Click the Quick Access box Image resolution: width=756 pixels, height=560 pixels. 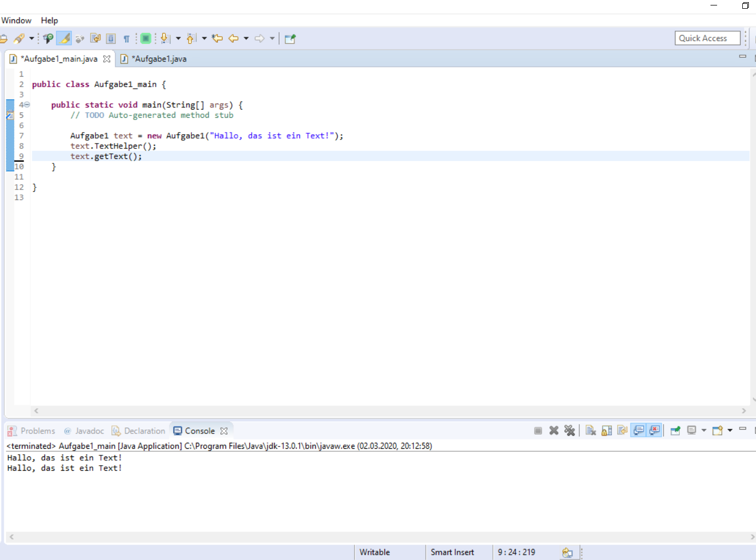coord(707,38)
